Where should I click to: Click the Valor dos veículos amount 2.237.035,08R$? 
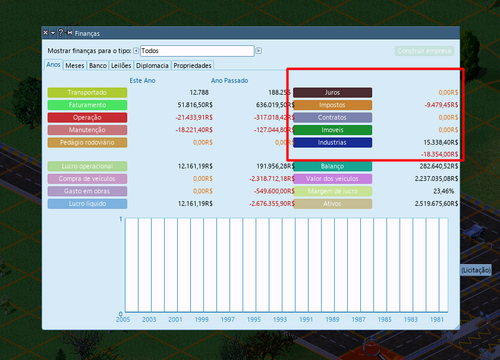[x=437, y=179]
